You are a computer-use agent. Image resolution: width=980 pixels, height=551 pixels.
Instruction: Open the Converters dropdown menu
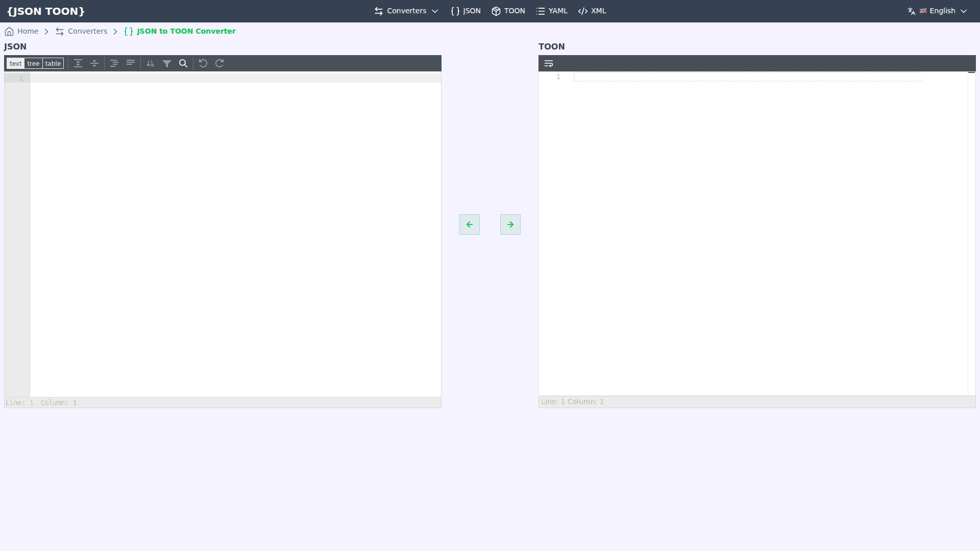point(406,11)
